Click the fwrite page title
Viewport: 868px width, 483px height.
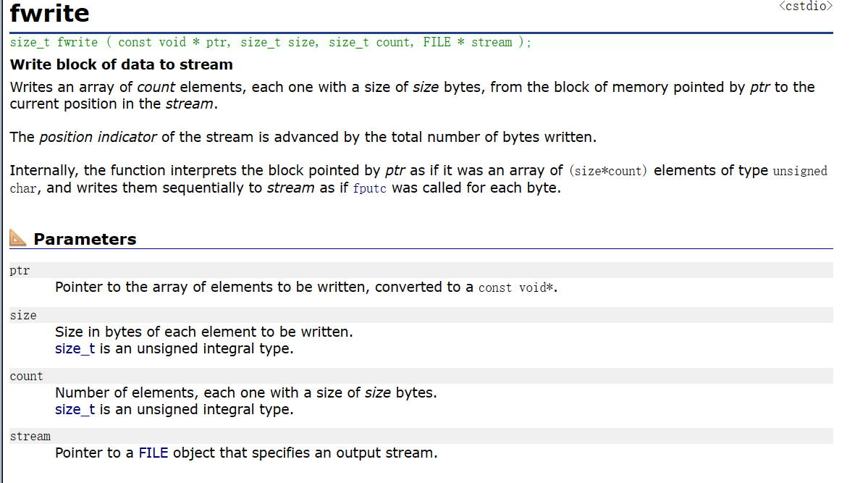click(50, 14)
